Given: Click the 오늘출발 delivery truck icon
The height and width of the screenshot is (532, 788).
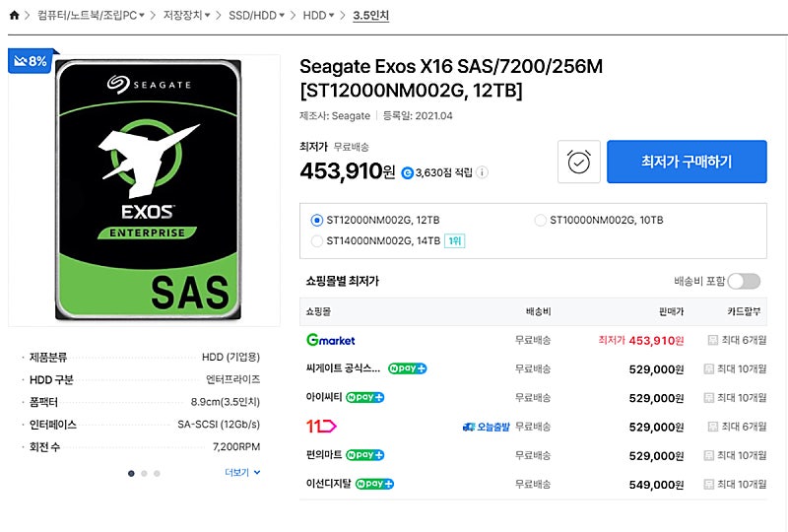Looking at the screenshot, I should click(469, 427).
